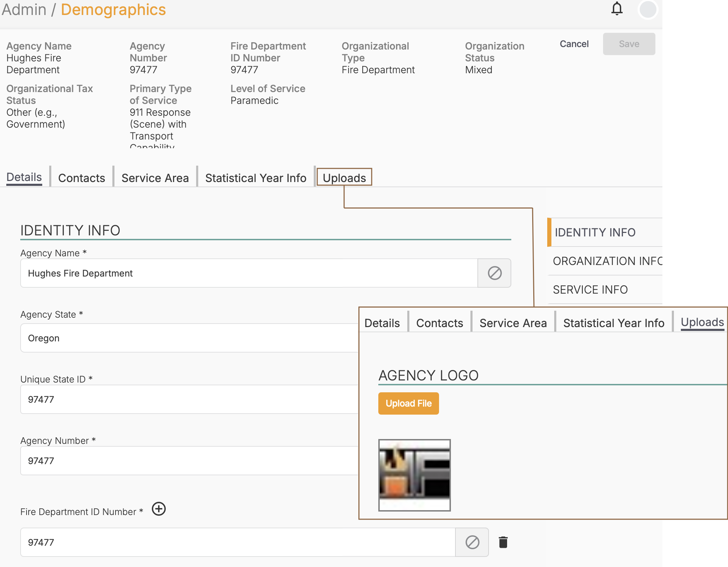The width and height of the screenshot is (728, 567).
Task: Switch to the Contacts tab
Action: (x=81, y=178)
